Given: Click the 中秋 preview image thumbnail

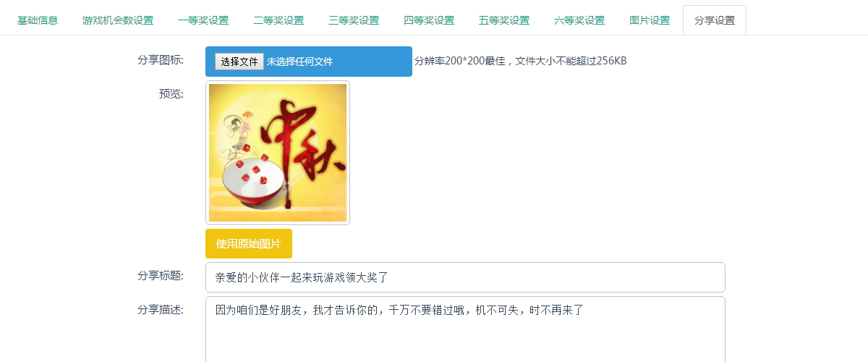Looking at the screenshot, I should click(x=278, y=153).
